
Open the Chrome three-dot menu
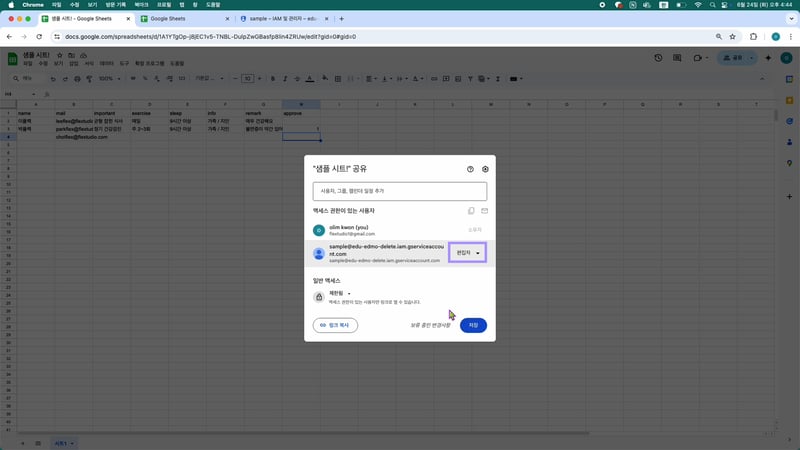pyautogui.click(x=791, y=37)
